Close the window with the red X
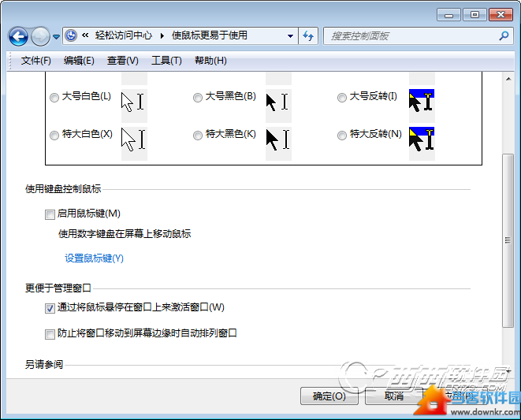This screenshot has height=420, width=521. 501,15
